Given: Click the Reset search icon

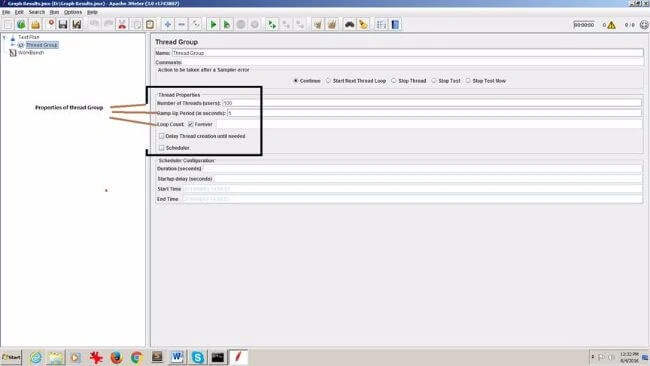Looking at the screenshot, I should pos(364,24).
